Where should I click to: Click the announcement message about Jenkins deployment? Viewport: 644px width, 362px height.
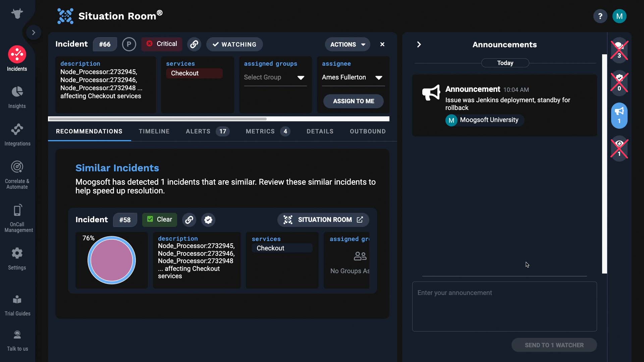click(507, 104)
